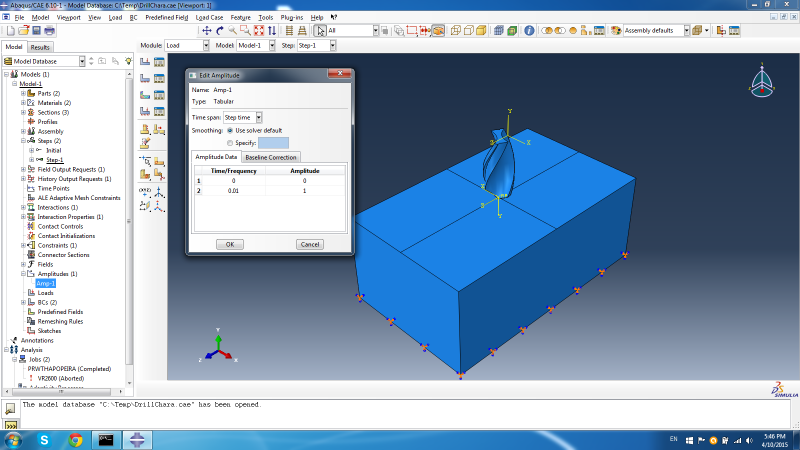800x450 pixels.
Task: Click the Query information 'i' icon
Action: pos(529,31)
